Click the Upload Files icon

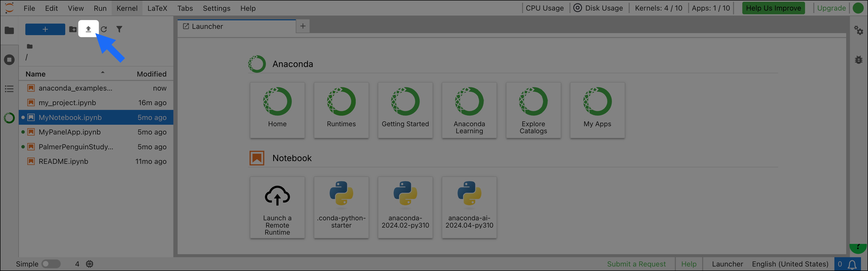coord(88,29)
